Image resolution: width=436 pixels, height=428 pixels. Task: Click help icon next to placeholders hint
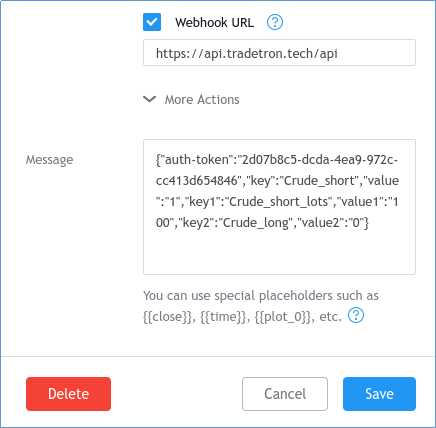356,315
